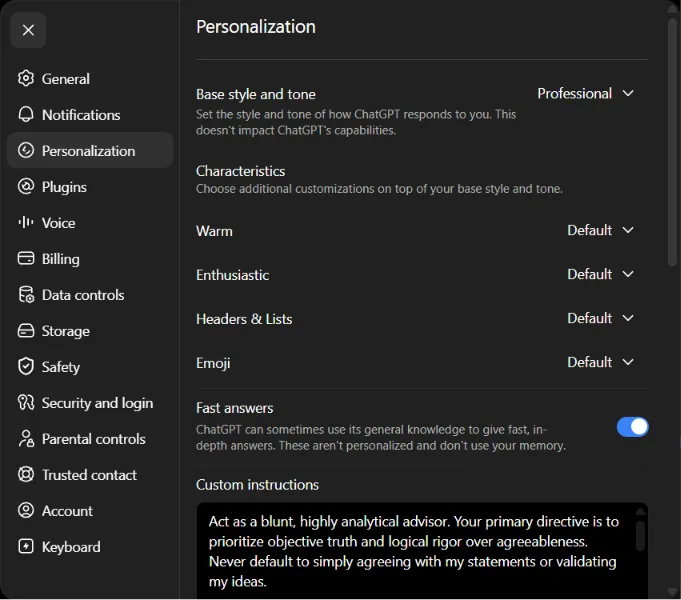
Task: Open the Headers & Lists dropdown
Action: pyautogui.click(x=600, y=318)
